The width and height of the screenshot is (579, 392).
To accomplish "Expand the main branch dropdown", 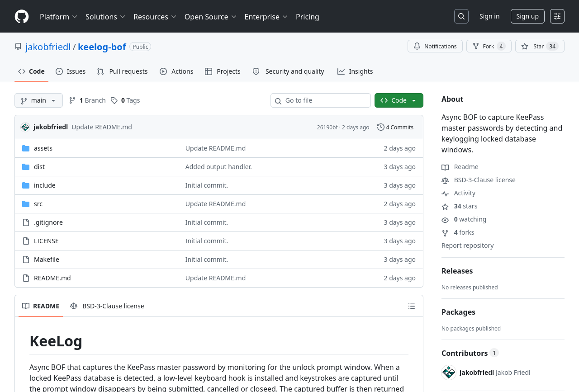I will pyautogui.click(x=38, y=100).
